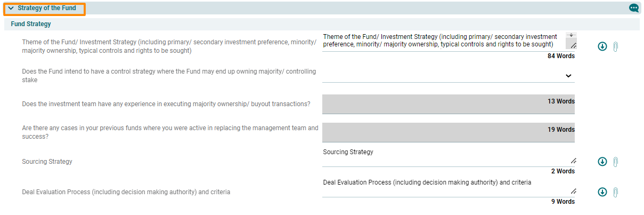The width and height of the screenshot is (644, 215).
Task: Click into the Theme of the Fund text area
Action: point(442,41)
